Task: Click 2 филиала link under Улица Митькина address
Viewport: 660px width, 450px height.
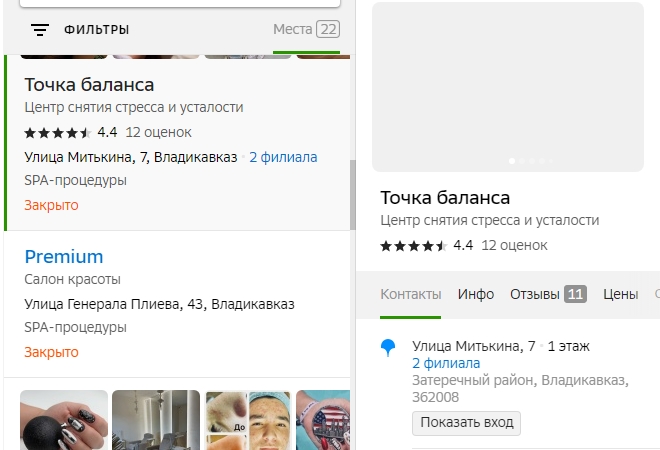Action: point(446,363)
